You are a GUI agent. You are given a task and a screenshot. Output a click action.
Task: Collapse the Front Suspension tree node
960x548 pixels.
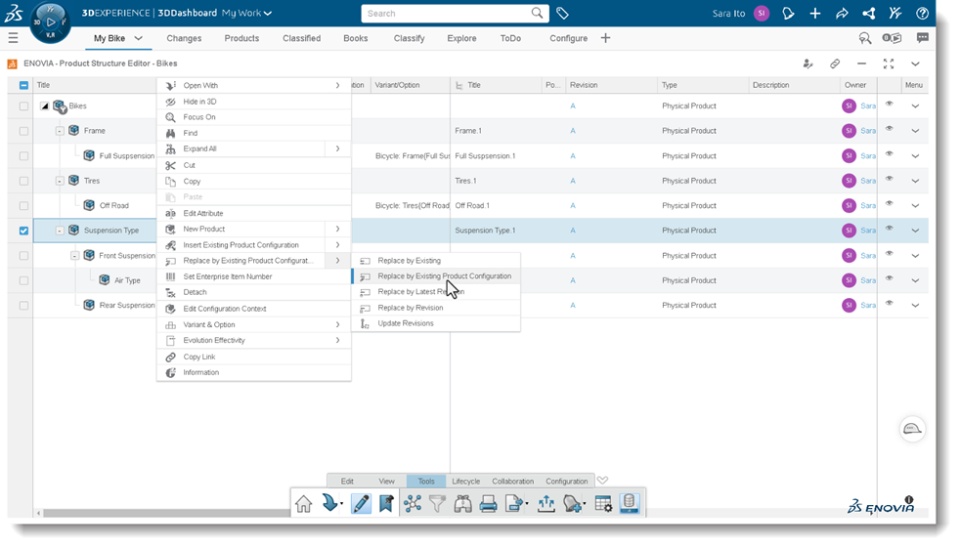pos(75,255)
